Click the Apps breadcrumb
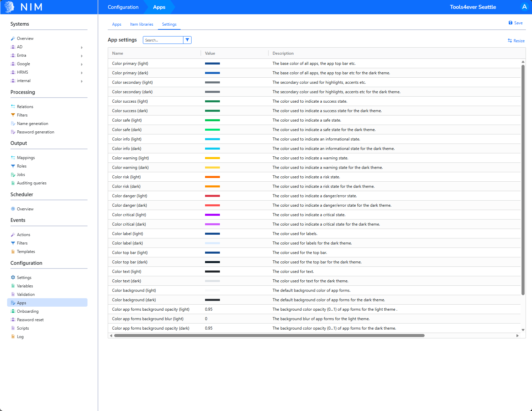Image resolution: width=532 pixels, height=411 pixels. tap(159, 7)
